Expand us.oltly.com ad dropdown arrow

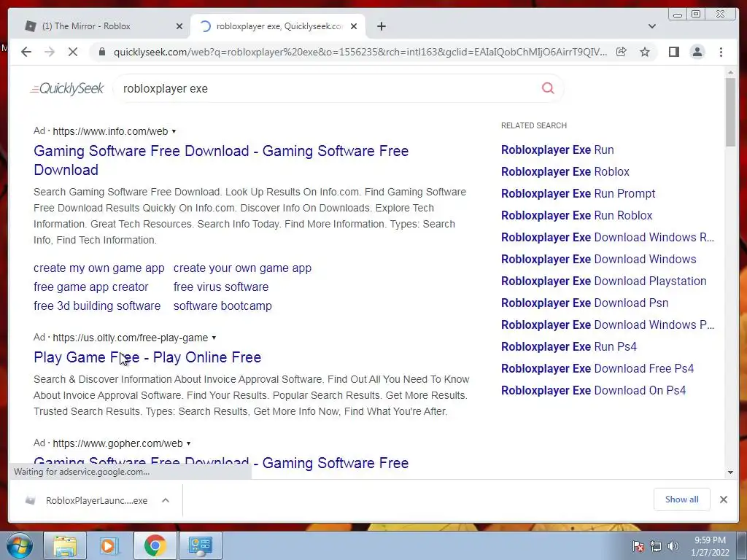point(214,338)
